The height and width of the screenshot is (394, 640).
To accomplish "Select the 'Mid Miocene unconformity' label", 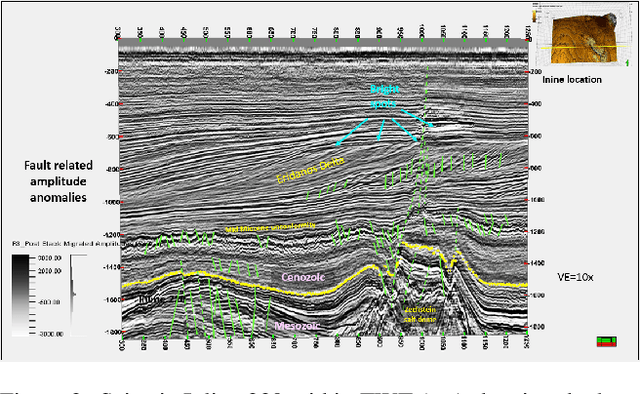I will click(270, 227).
